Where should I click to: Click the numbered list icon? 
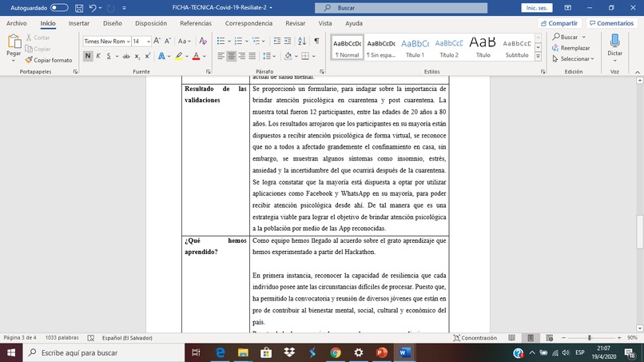(238, 41)
